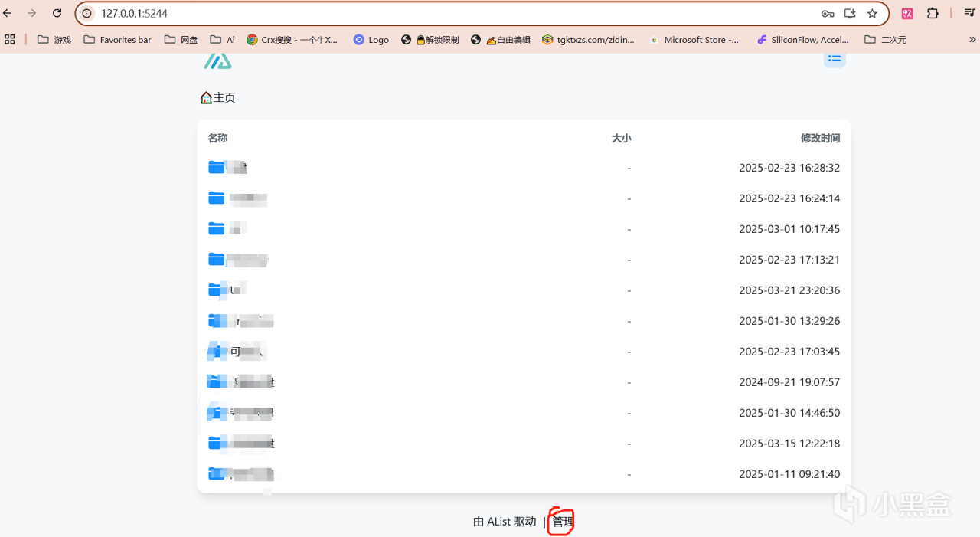Sort by the 大小 column header

coord(621,138)
